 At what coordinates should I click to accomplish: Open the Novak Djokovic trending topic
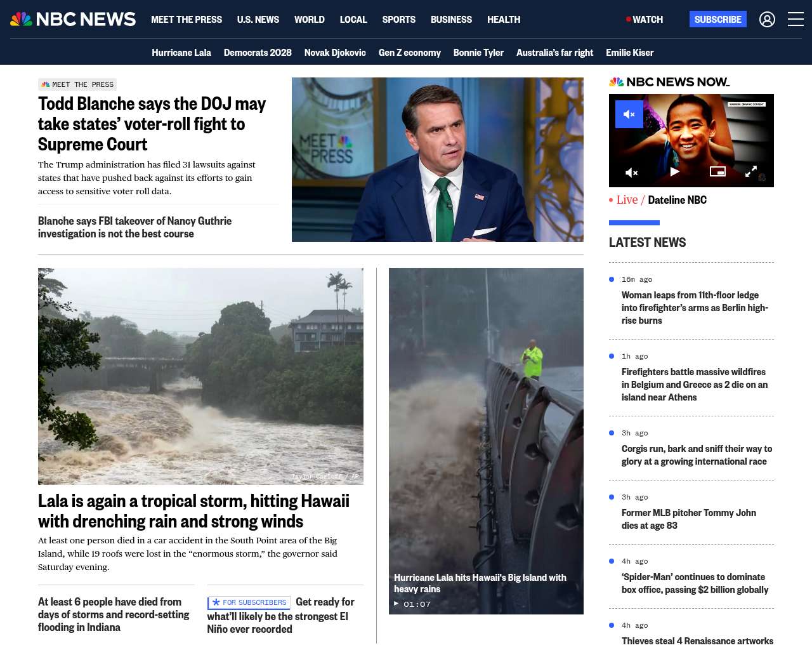pos(335,53)
